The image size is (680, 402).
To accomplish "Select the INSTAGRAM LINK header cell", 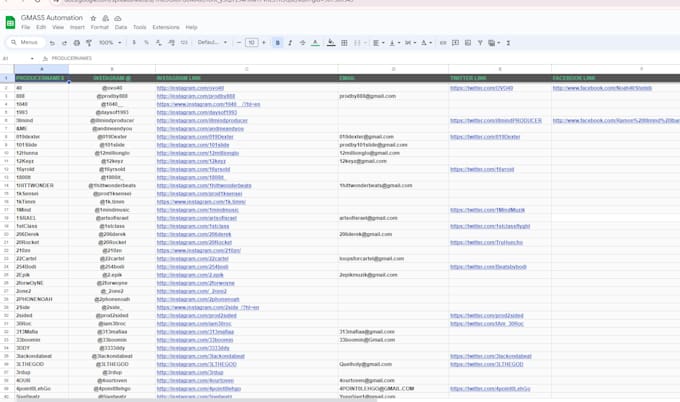I will click(246, 78).
